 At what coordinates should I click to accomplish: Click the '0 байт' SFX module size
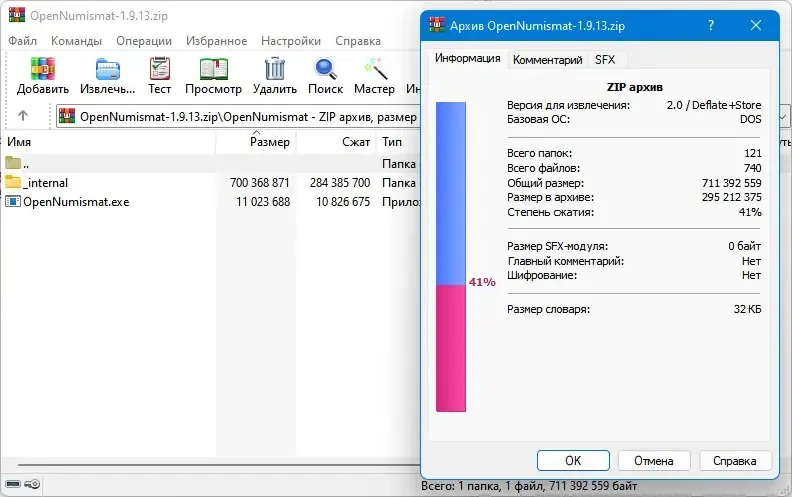[745, 246]
